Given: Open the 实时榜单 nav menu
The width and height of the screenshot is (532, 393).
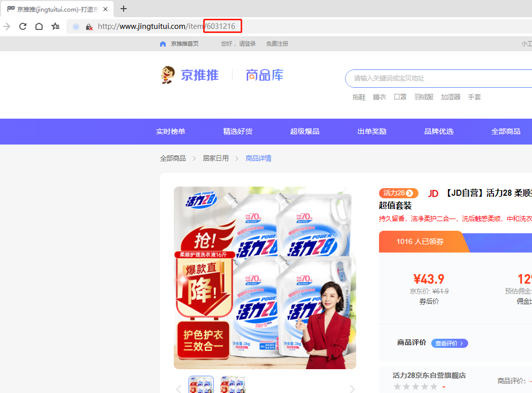Looking at the screenshot, I should [x=171, y=131].
